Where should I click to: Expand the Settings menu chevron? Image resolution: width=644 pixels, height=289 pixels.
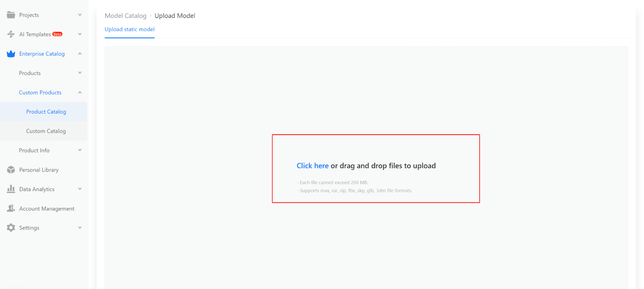pyautogui.click(x=80, y=228)
